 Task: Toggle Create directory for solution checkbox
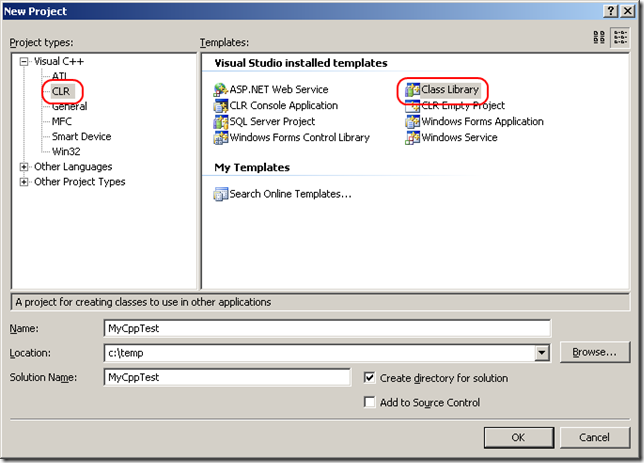coord(369,378)
